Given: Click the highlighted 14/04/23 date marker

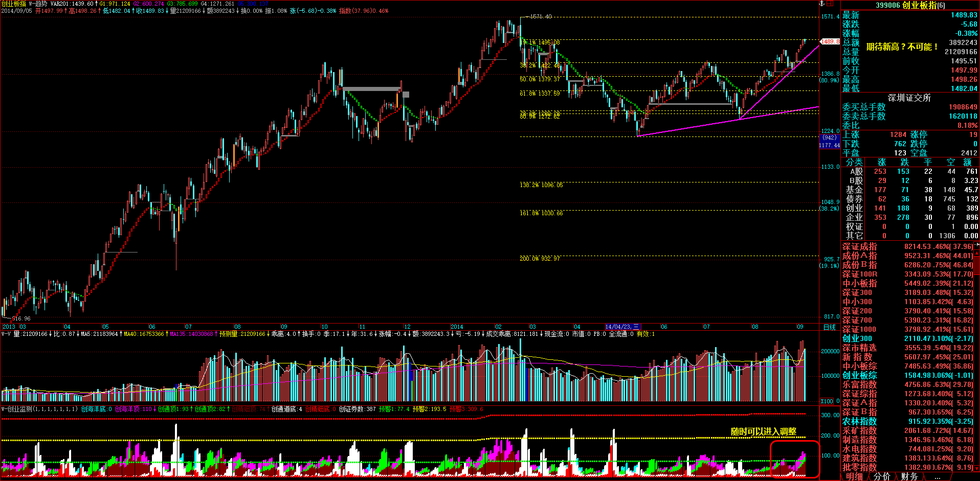Looking at the screenshot, I should click(622, 327).
